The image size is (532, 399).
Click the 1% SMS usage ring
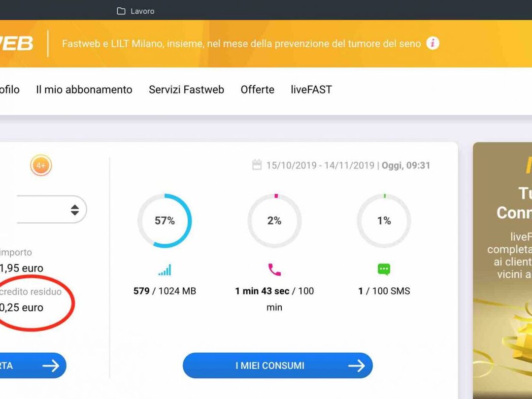(x=384, y=221)
